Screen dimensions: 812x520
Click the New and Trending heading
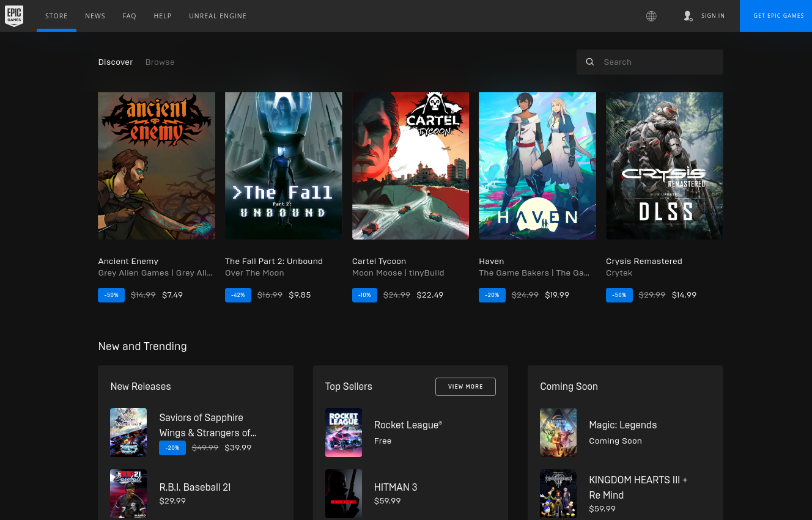[142, 346]
